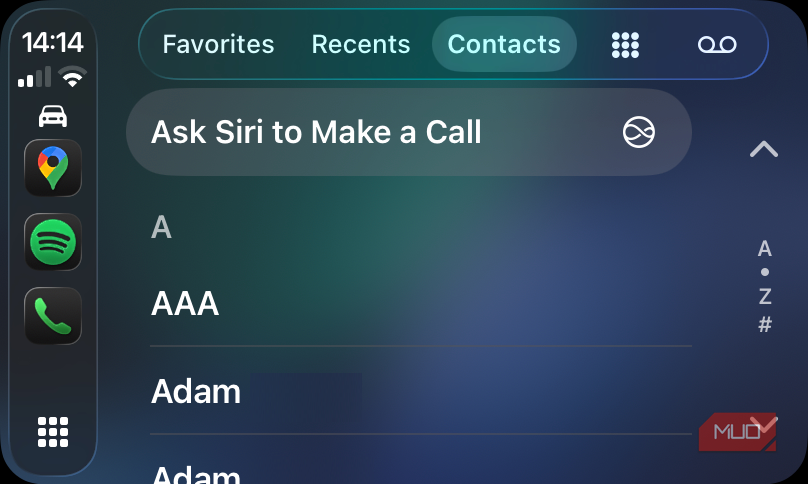Viewport: 808px width, 484px height.
Task: Click the Wi-Fi status indicator
Action: click(x=72, y=77)
